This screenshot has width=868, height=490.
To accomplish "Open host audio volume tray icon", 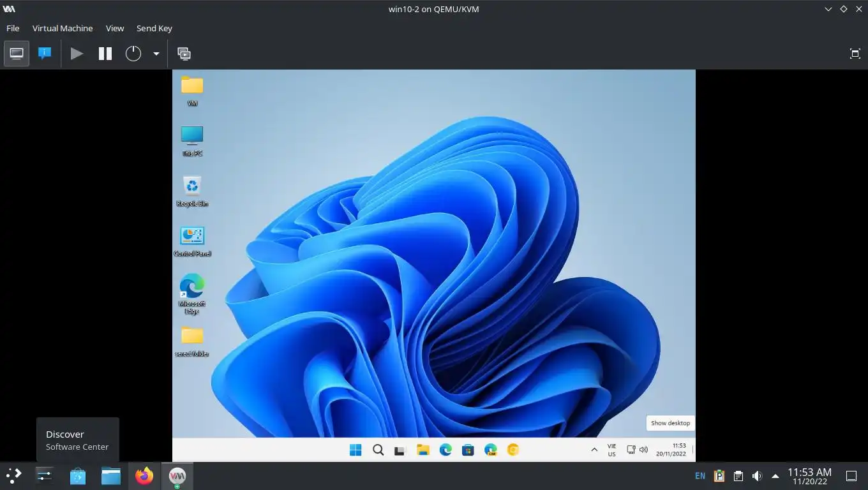I will point(757,476).
